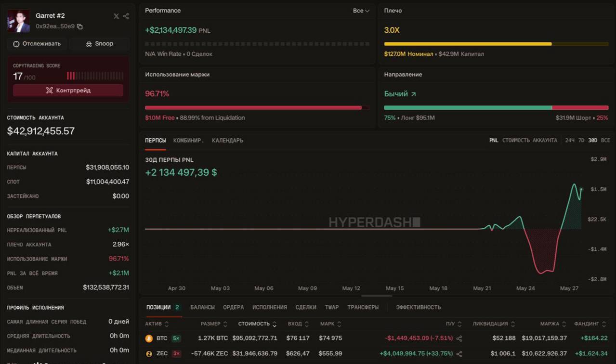Screen dimensions: 616x364
Task: Click the 5× leverage badge on BTC
Action: (176, 338)
